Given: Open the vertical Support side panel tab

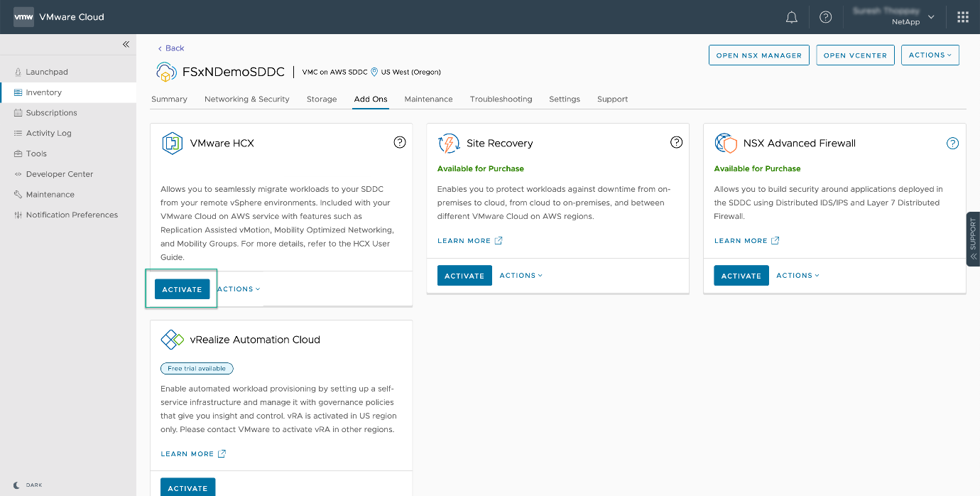Looking at the screenshot, I should click(x=973, y=239).
